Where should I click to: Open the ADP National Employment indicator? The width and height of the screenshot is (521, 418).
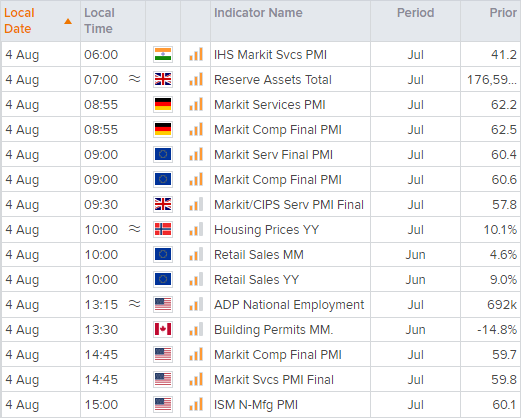pyautogui.click(x=289, y=305)
